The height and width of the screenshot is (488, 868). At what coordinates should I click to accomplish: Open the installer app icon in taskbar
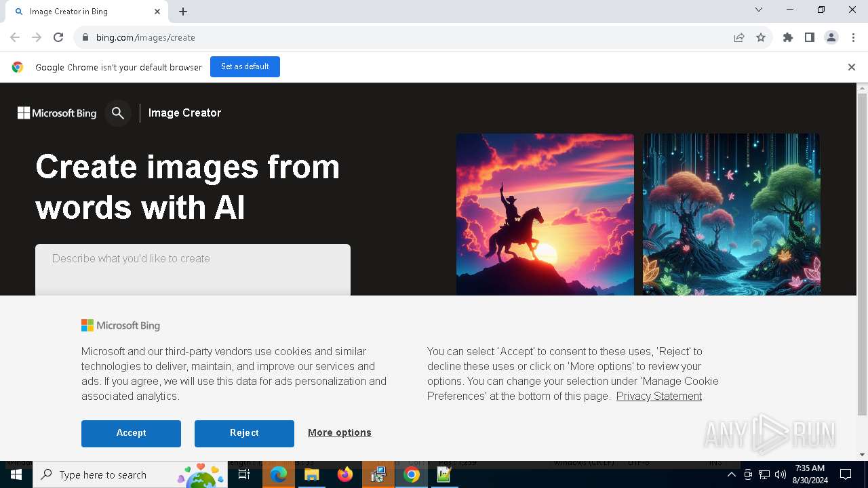coord(378,474)
